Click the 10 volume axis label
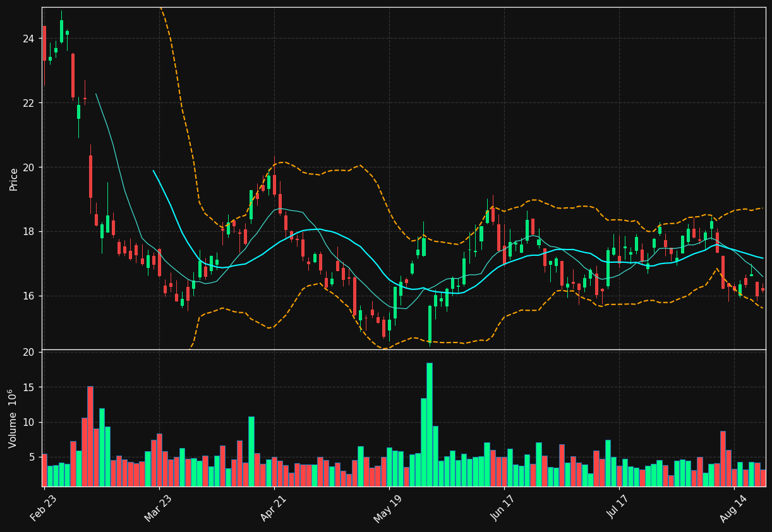 pos(28,423)
